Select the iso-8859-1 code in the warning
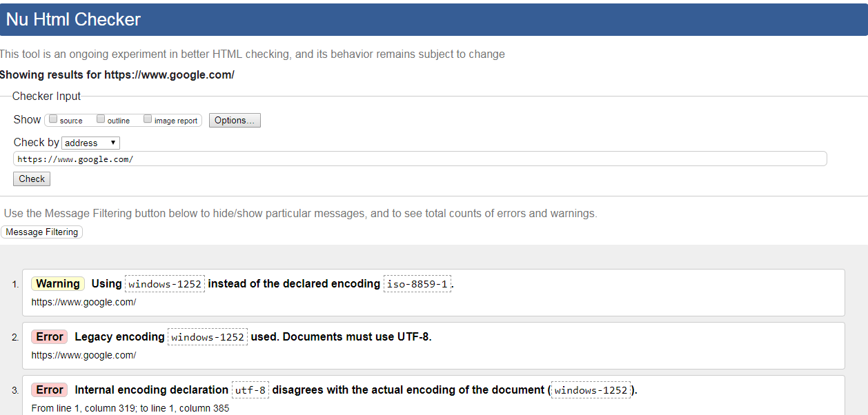The height and width of the screenshot is (415, 868). [x=417, y=284]
